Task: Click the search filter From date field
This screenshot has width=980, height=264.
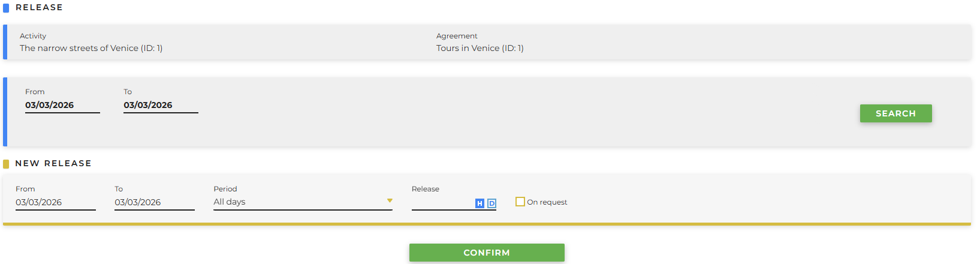Action: coord(62,105)
